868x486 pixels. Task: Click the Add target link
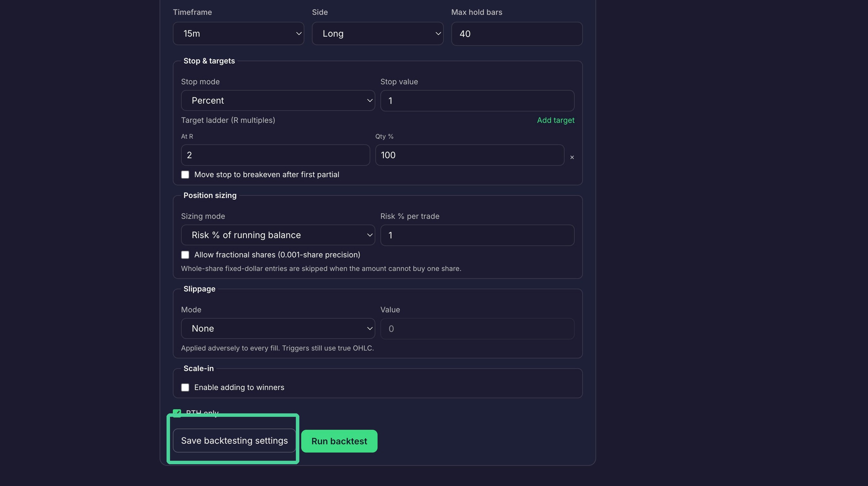(x=556, y=120)
